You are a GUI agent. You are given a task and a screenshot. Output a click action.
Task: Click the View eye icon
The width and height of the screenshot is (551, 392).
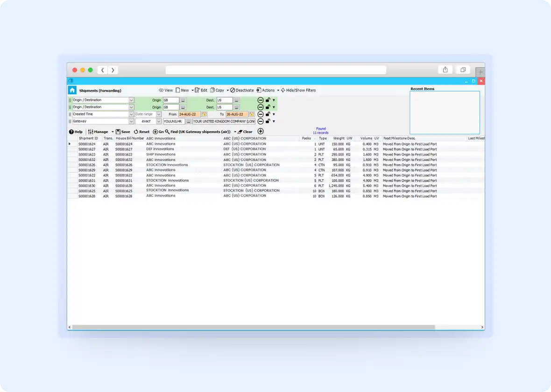tap(166, 91)
